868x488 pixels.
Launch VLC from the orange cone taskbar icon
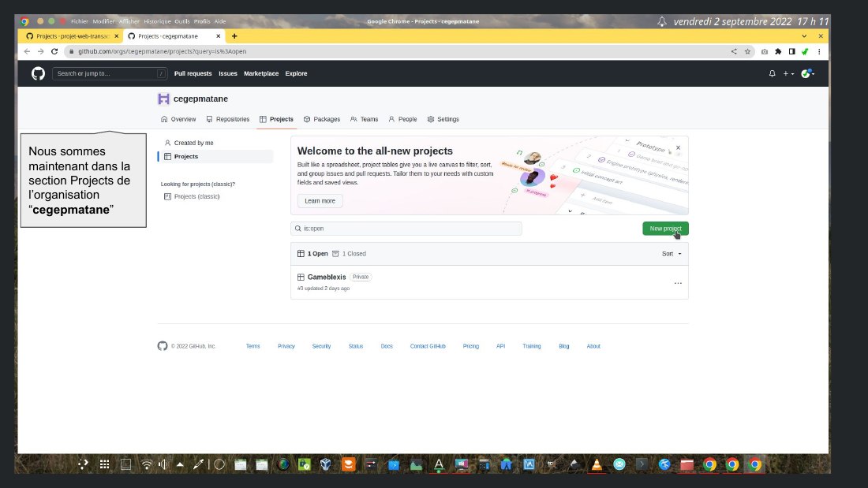[597, 465]
